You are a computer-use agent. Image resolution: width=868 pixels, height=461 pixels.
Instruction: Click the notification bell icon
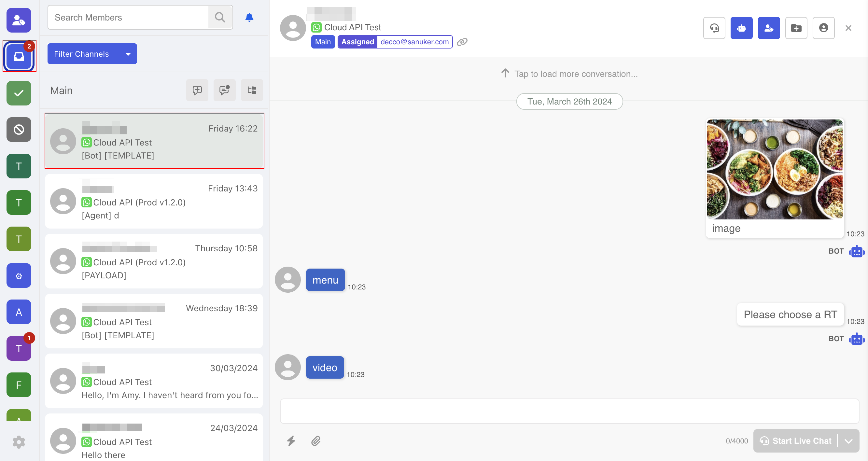249,17
